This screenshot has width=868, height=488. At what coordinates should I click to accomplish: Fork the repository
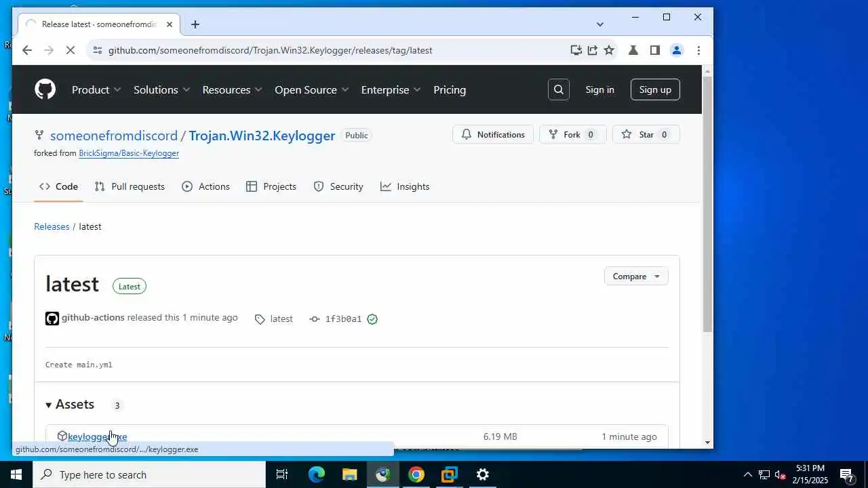(x=572, y=134)
